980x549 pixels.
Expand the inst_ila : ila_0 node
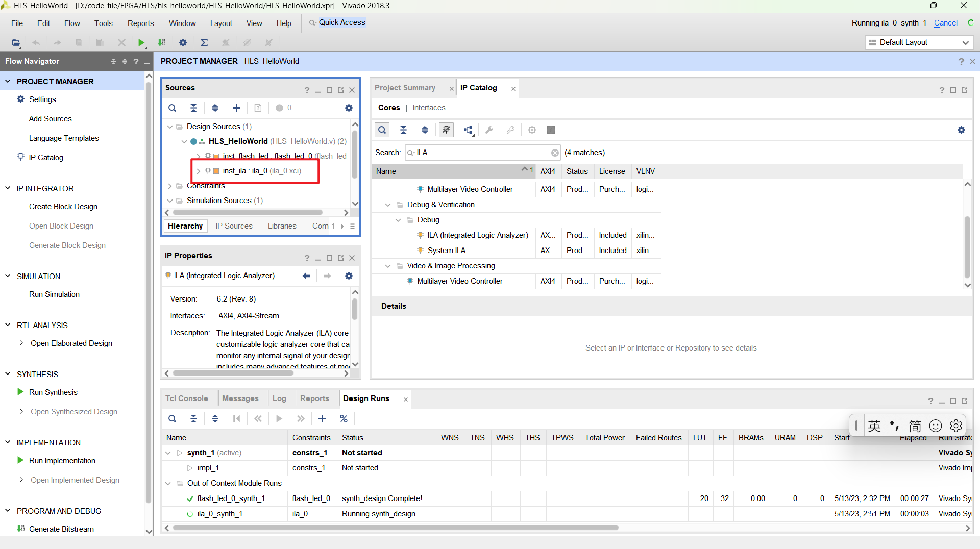click(x=198, y=171)
